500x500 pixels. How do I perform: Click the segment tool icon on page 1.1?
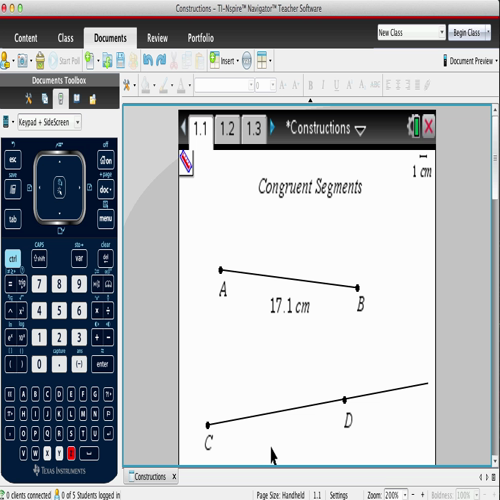[186, 162]
